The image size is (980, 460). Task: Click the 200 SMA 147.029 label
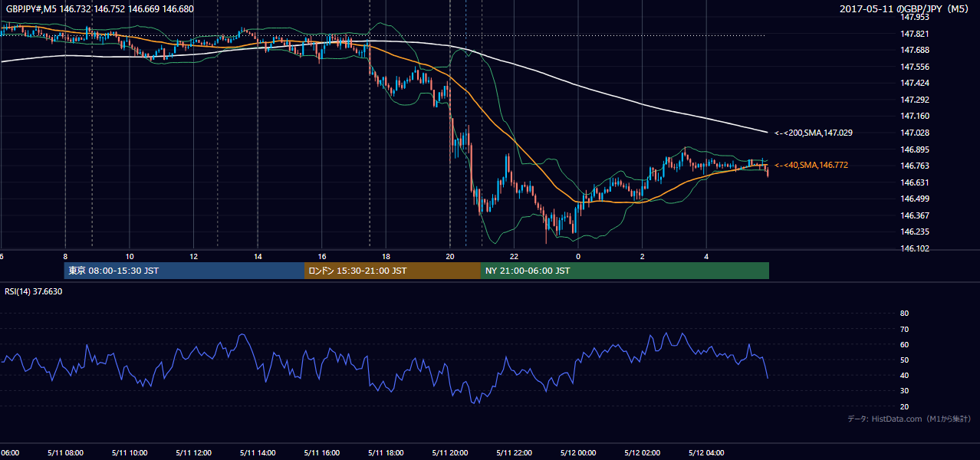point(814,133)
